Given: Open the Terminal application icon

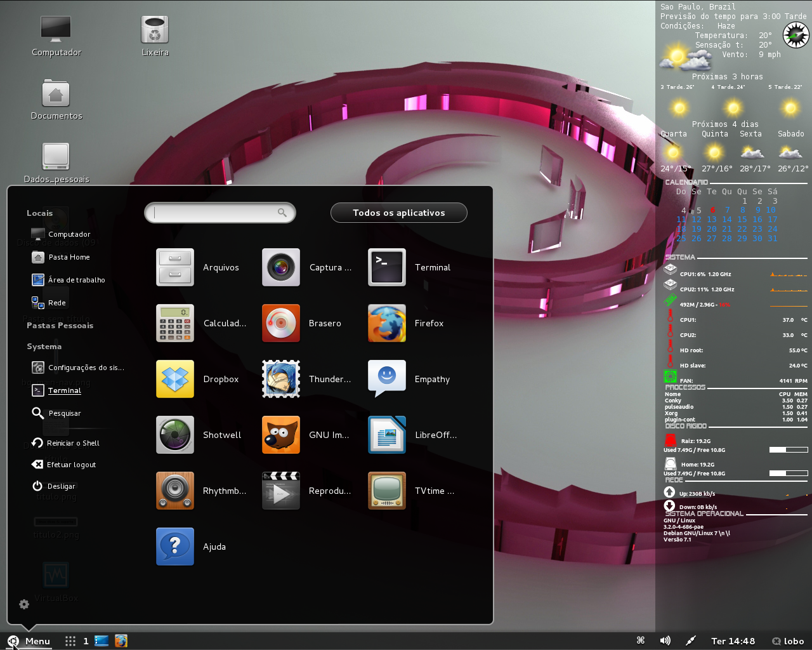Looking at the screenshot, I should click(x=387, y=267).
